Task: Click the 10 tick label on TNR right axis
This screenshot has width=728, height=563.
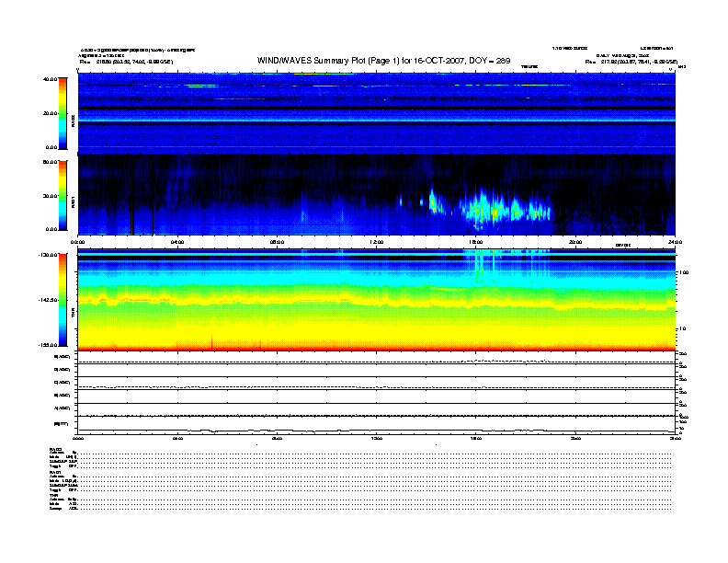Action: pyautogui.click(x=682, y=329)
